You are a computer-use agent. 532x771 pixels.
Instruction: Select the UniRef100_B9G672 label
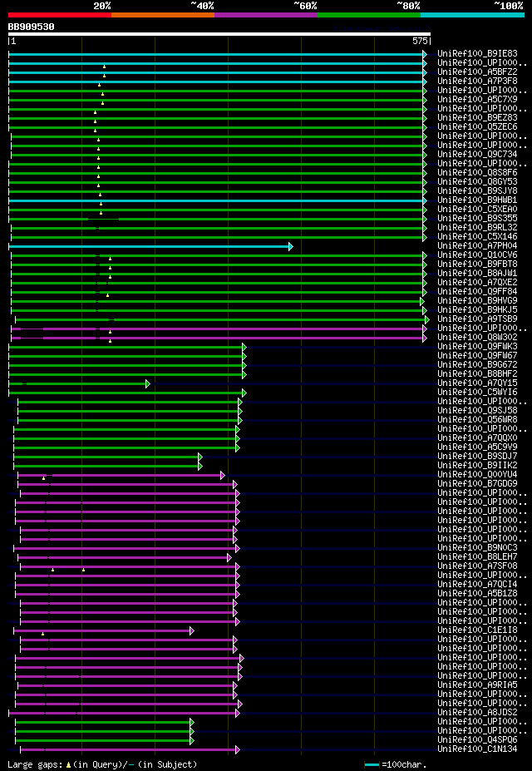(x=477, y=364)
